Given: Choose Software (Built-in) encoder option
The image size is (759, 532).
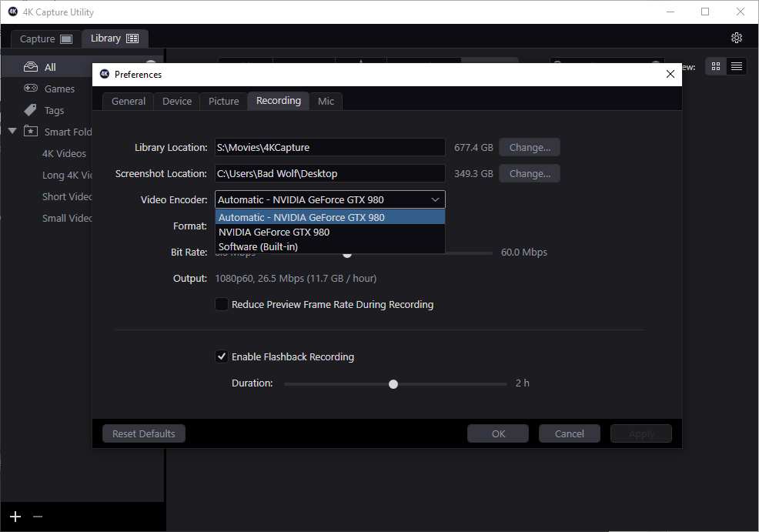Looking at the screenshot, I should [x=329, y=246].
